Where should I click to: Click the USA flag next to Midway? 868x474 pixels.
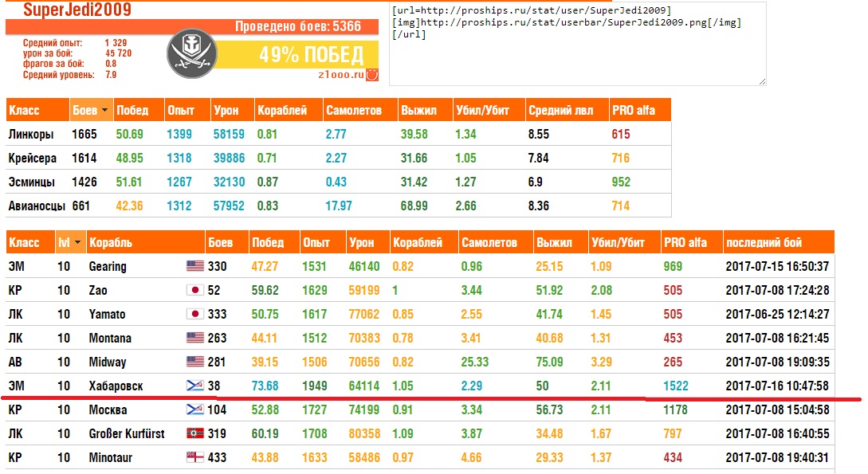(x=194, y=362)
